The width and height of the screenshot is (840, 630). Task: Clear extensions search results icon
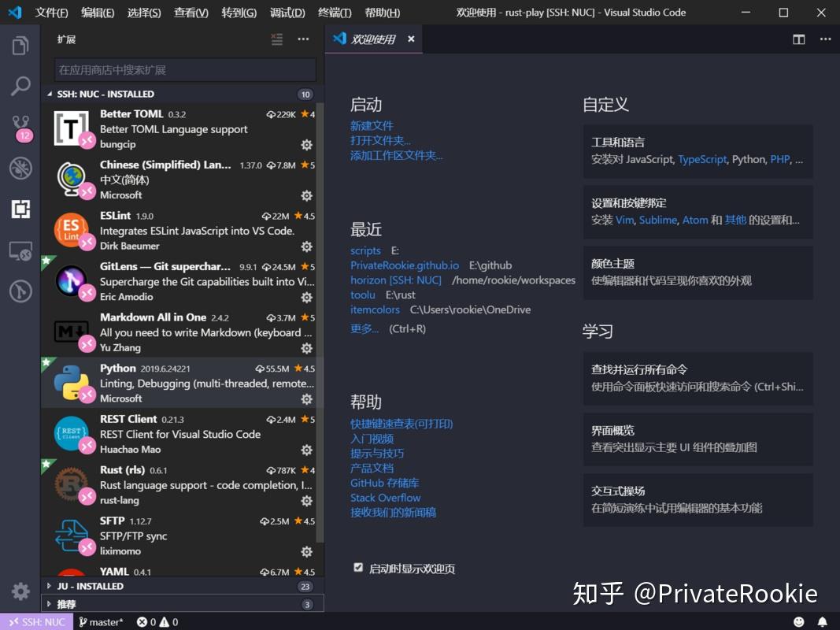pyautogui.click(x=276, y=39)
